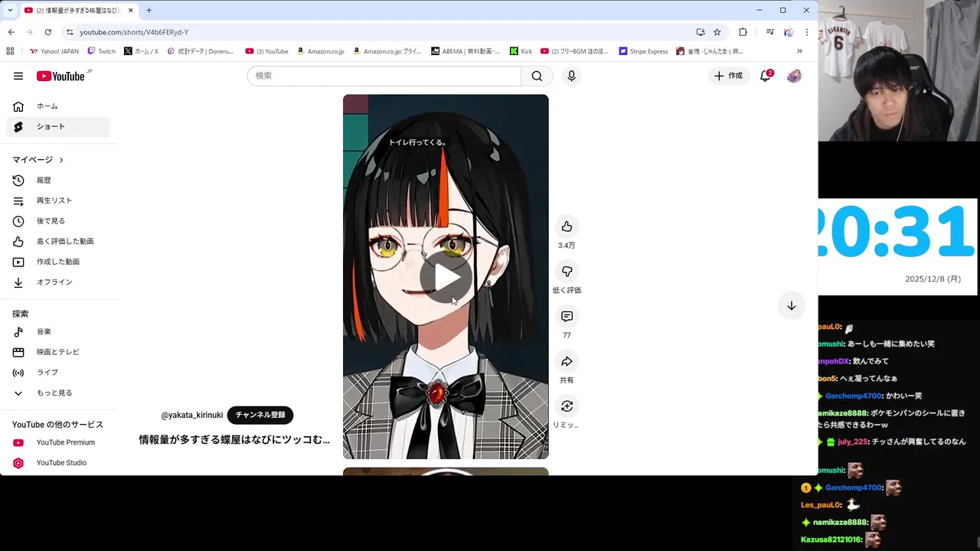Open the install app icon in address bar
Image resolution: width=980 pixels, height=551 pixels.
[701, 32]
